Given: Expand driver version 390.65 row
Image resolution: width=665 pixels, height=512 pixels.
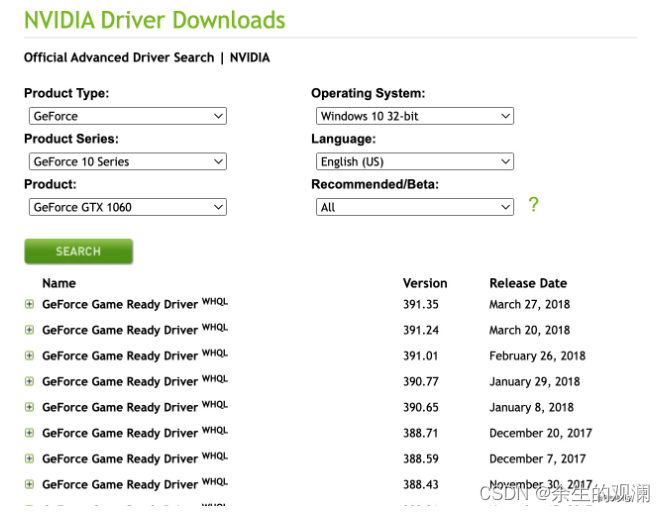Looking at the screenshot, I should click(29, 407).
